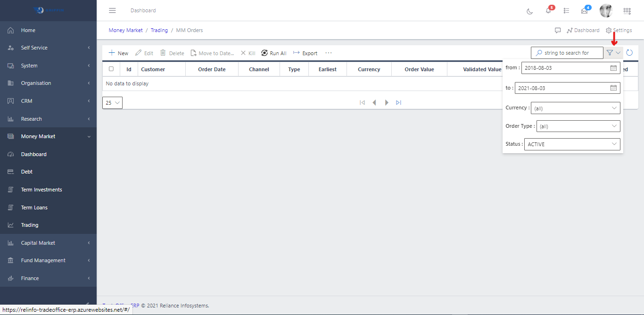644x315 pixels.
Task: Open the mail inbox icon
Action: tap(585, 11)
